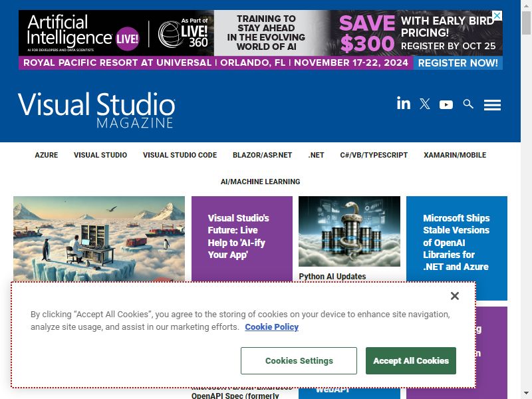Open the YouTube icon in header

pos(446,104)
